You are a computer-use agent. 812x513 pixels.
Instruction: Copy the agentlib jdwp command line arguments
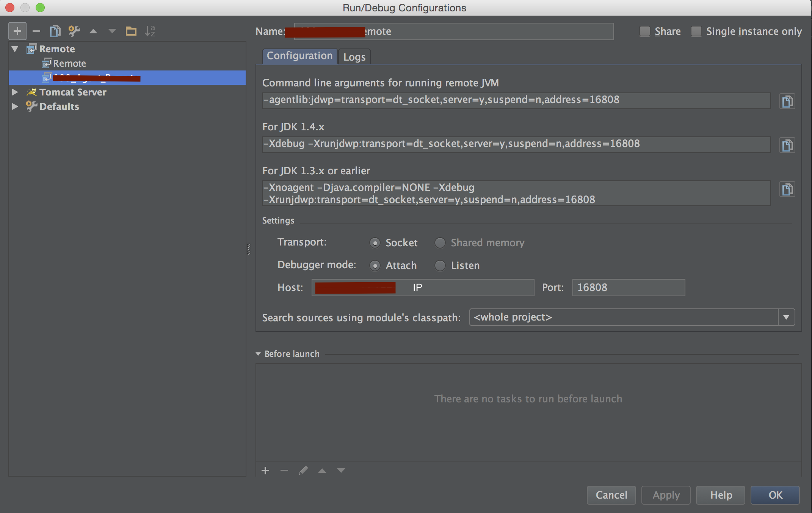coord(787,101)
